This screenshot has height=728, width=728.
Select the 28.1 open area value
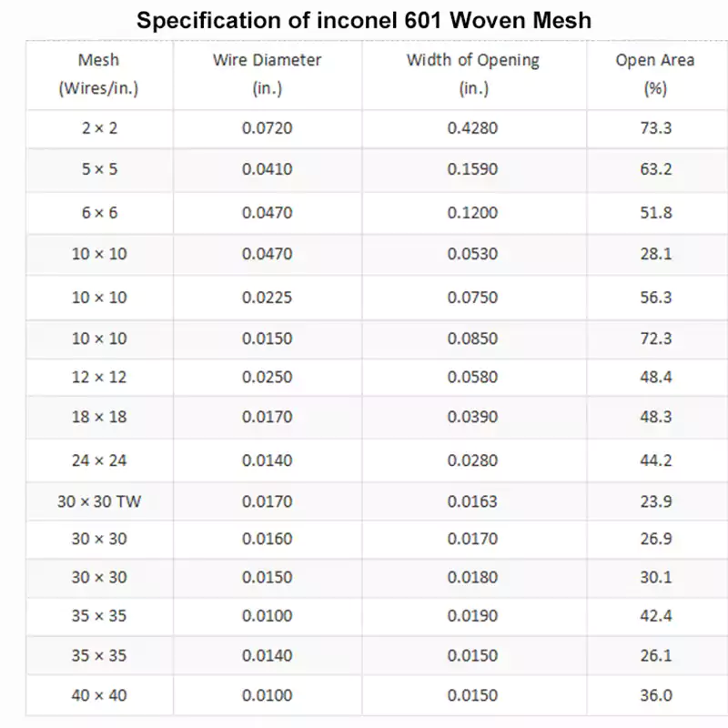pyautogui.click(x=655, y=254)
